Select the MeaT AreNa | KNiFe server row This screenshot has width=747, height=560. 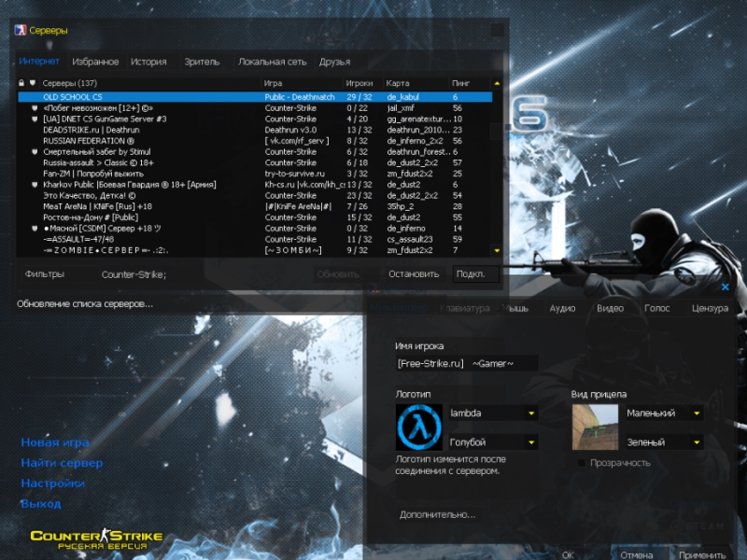(255, 206)
